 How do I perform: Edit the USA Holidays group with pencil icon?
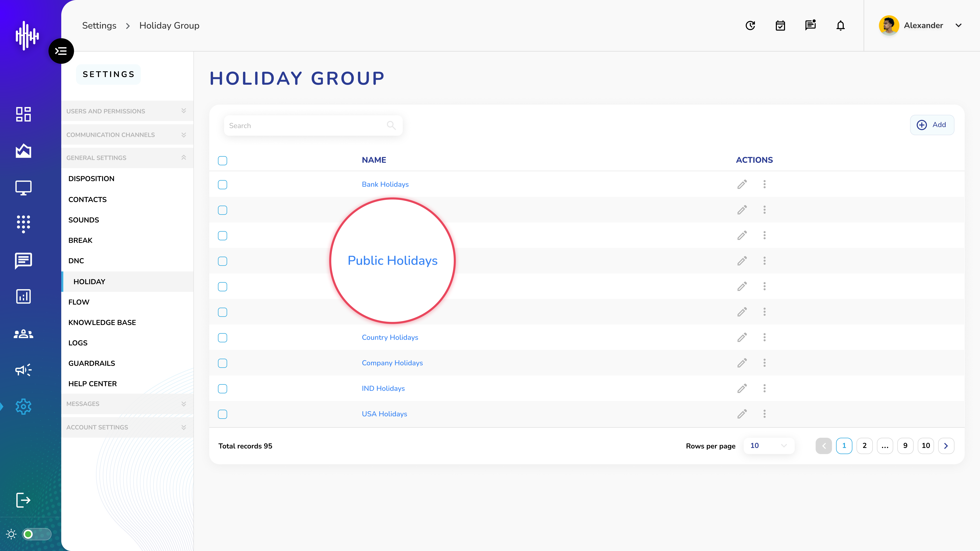(x=742, y=414)
